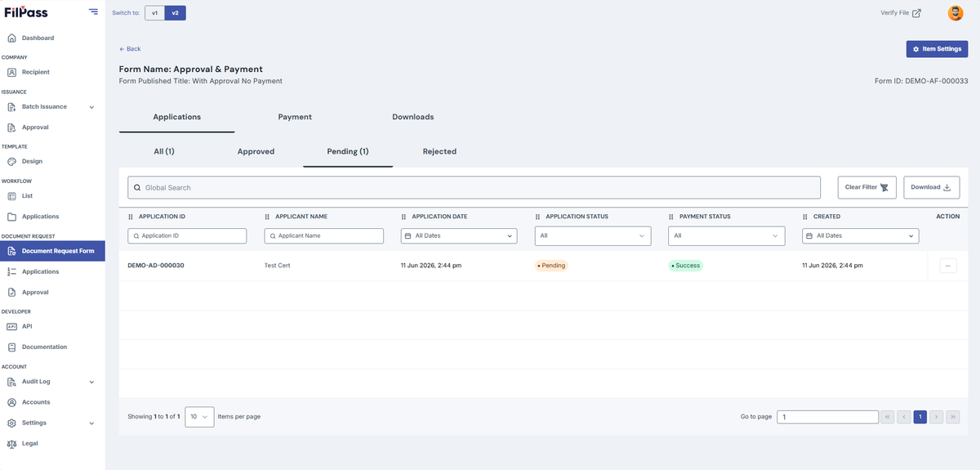Open Item Settings
This screenshot has height=470, width=980.
pos(937,49)
